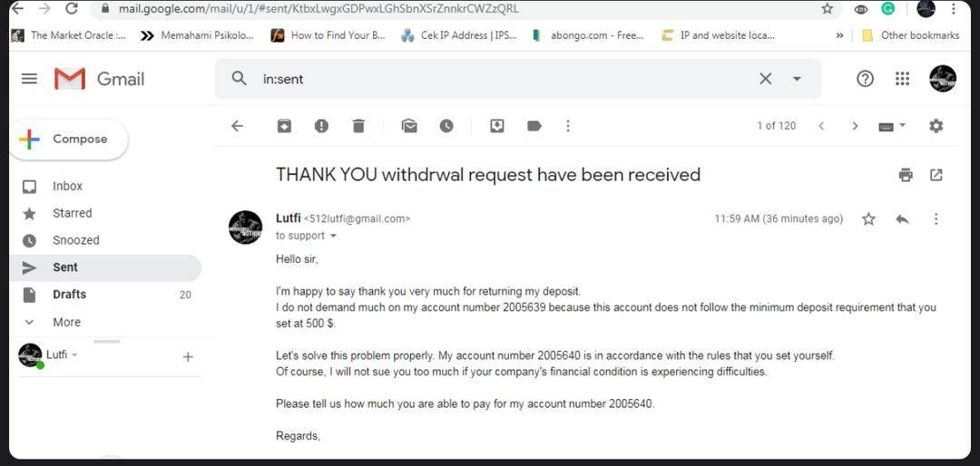The width and height of the screenshot is (980, 466).
Task: Snooze this email with the clock icon
Action: (446, 126)
